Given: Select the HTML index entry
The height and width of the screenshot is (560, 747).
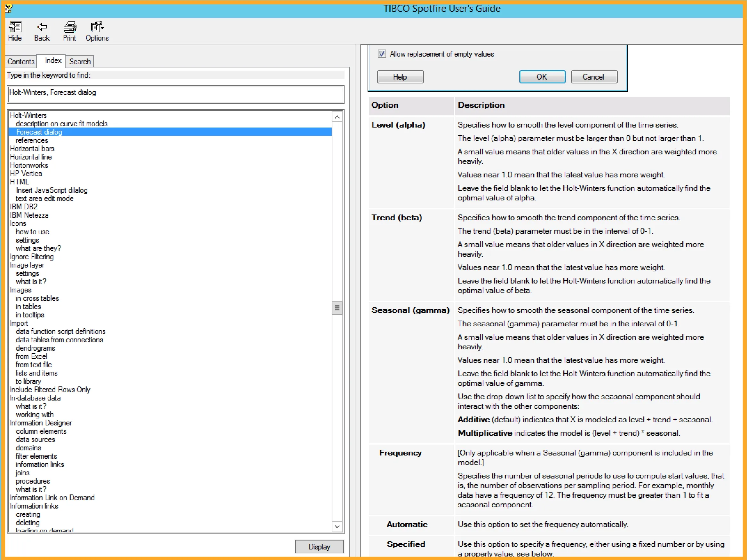Looking at the screenshot, I should tap(20, 182).
